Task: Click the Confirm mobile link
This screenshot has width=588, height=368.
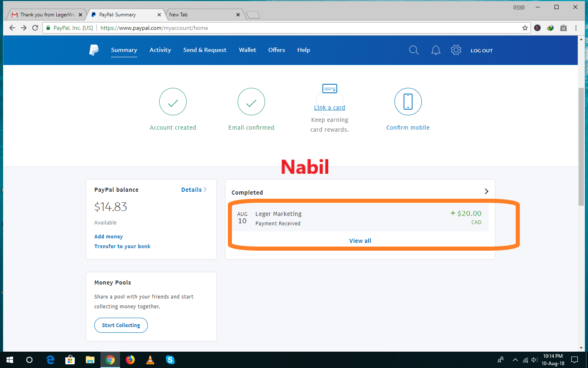Action: click(x=408, y=128)
